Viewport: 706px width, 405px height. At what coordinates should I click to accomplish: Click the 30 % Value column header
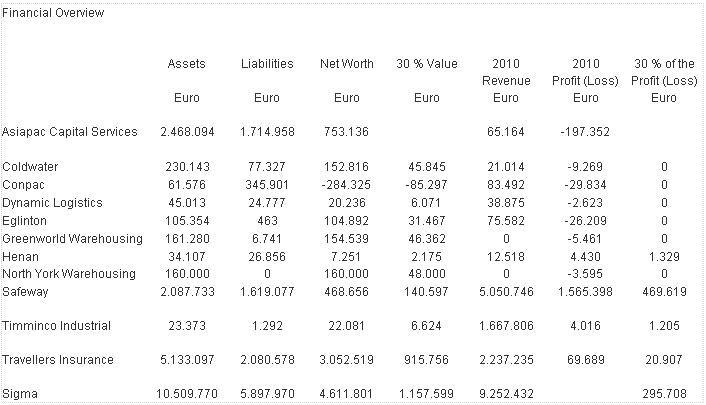point(427,64)
